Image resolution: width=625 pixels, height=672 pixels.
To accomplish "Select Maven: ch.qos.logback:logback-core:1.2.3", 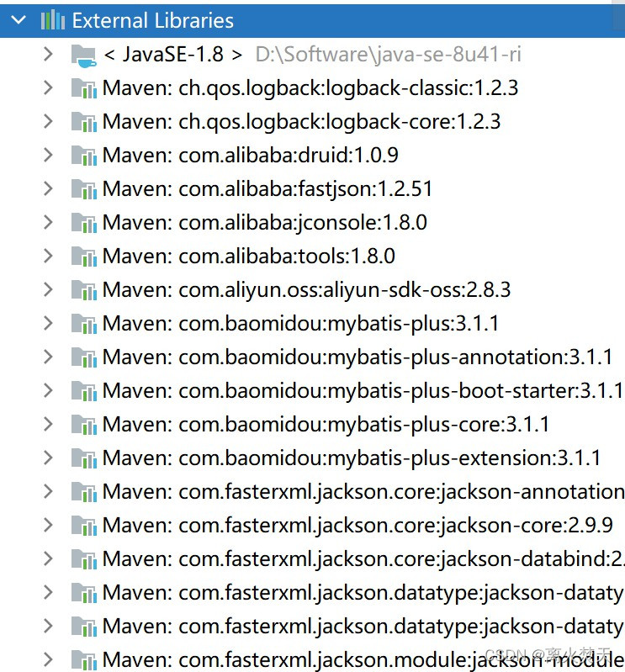I will (x=301, y=122).
